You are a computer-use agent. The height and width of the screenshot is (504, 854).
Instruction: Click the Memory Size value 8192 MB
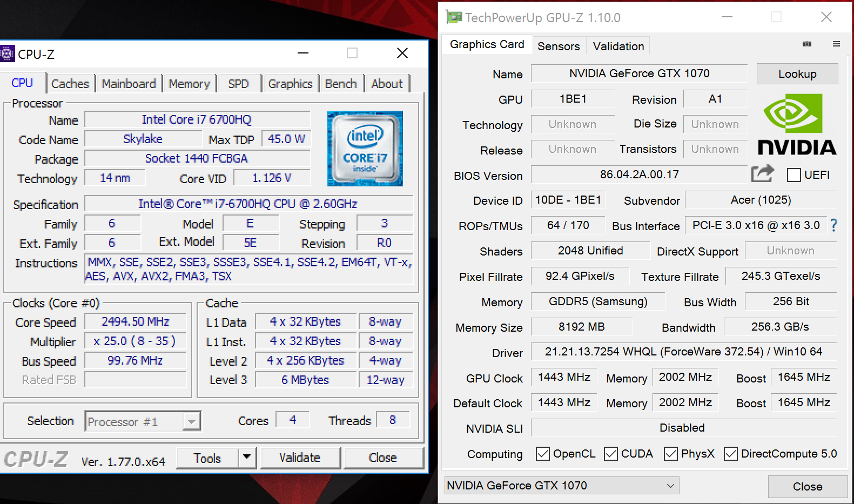[x=582, y=327]
